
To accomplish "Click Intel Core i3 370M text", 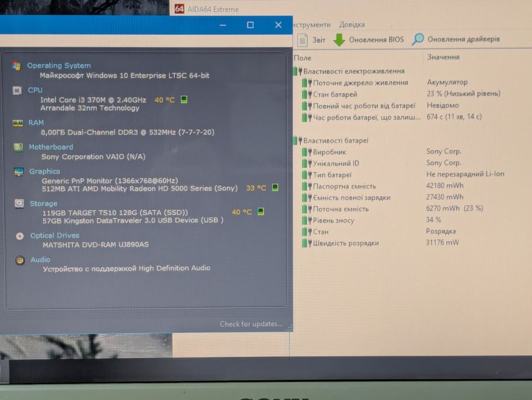I will pyautogui.click(x=93, y=100).
